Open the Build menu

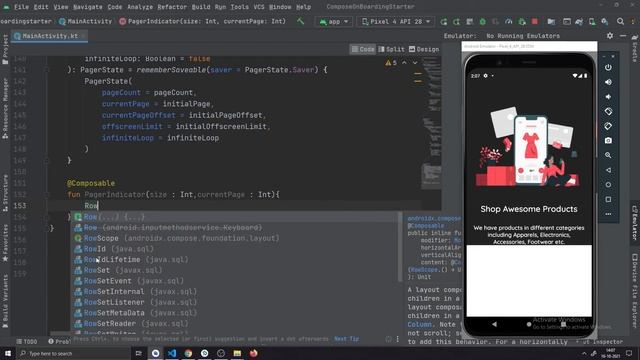pyautogui.click(x=201, y=7)
